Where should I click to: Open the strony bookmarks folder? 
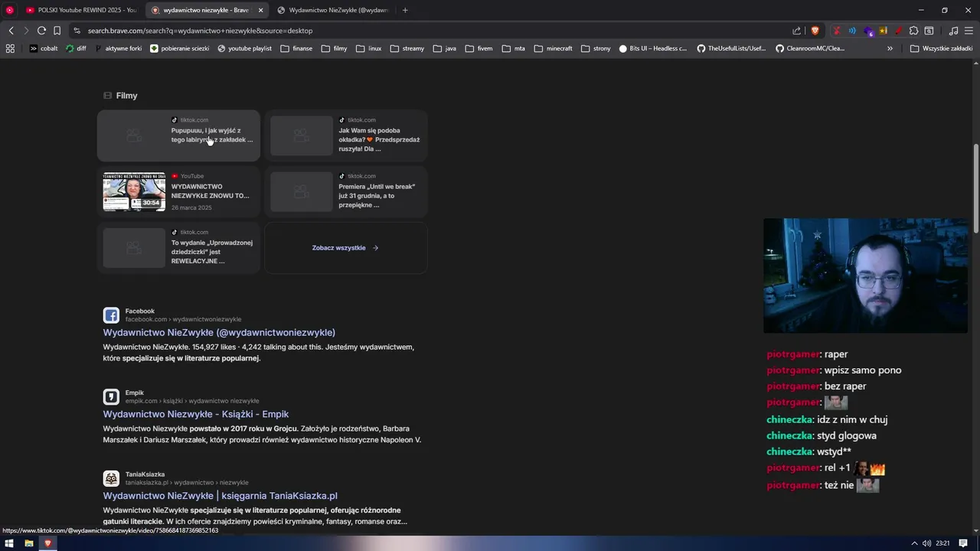596,48
